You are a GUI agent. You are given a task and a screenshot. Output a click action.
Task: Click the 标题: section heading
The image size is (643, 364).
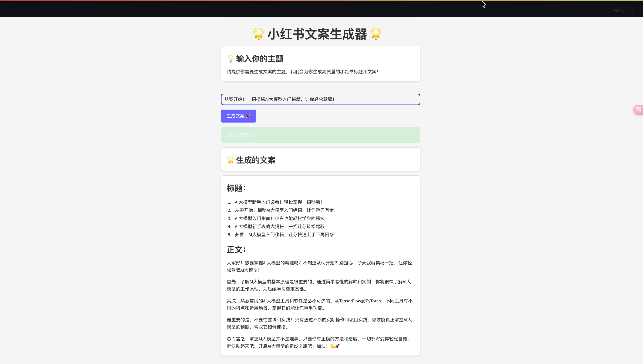pos(236,188)
